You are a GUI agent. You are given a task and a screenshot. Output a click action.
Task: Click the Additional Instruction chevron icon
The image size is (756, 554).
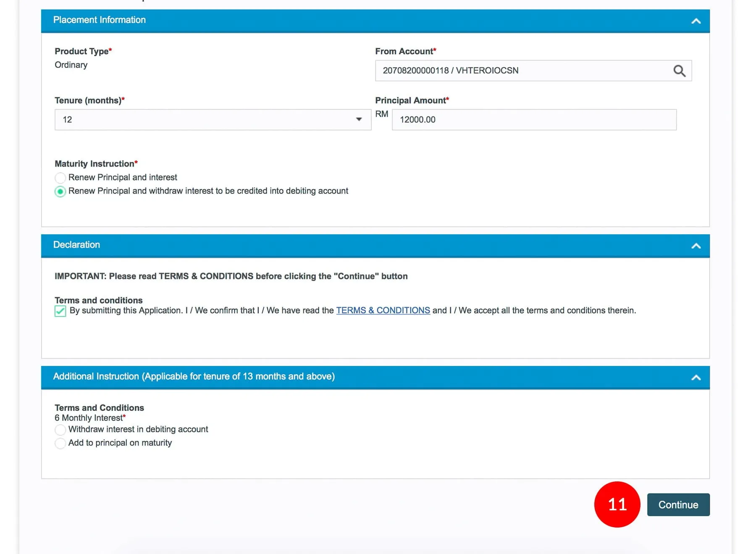(696, 378)
